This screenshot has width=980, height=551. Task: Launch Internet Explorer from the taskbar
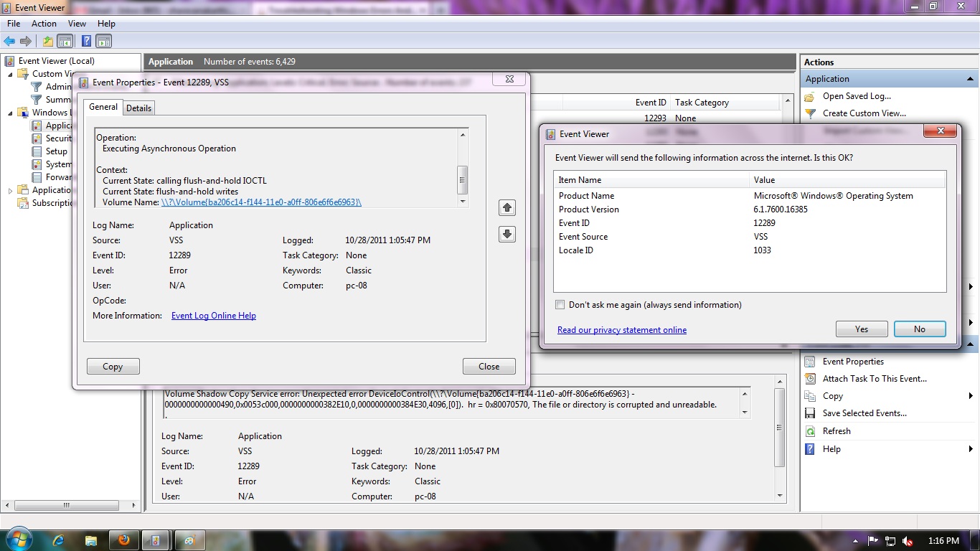coord(58,540)
